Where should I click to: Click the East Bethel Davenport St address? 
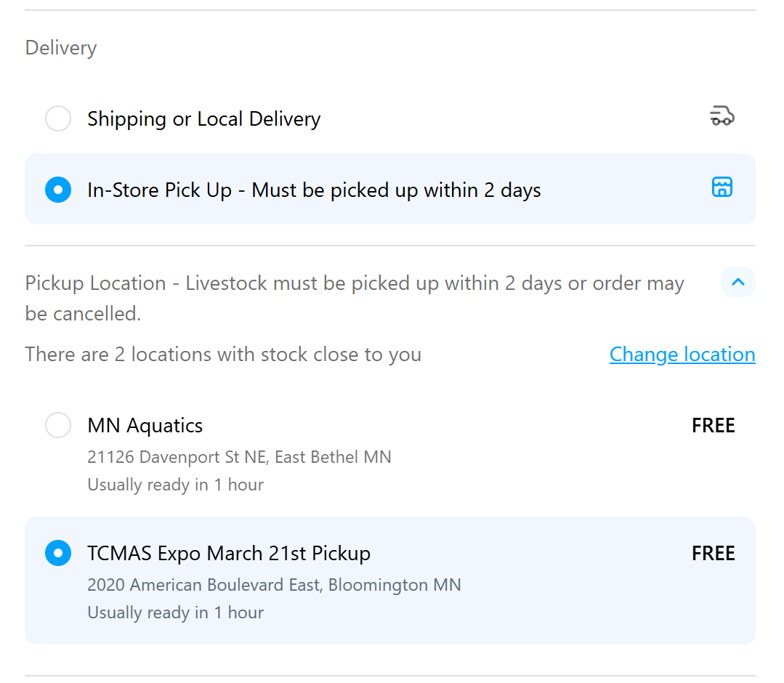click(x=239, y=457)
